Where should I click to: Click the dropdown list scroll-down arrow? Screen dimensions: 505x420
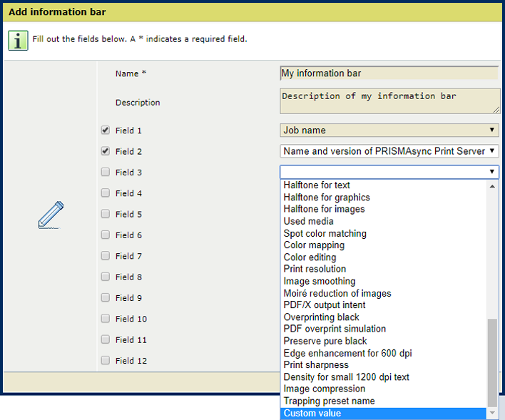tap(492, 413)
